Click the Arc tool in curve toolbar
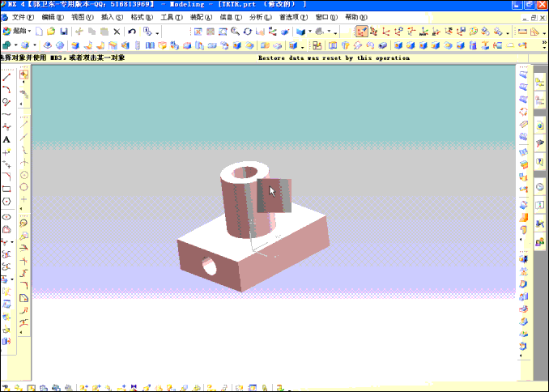This screenshot has height=392, width=549. (x=6, y=89)
